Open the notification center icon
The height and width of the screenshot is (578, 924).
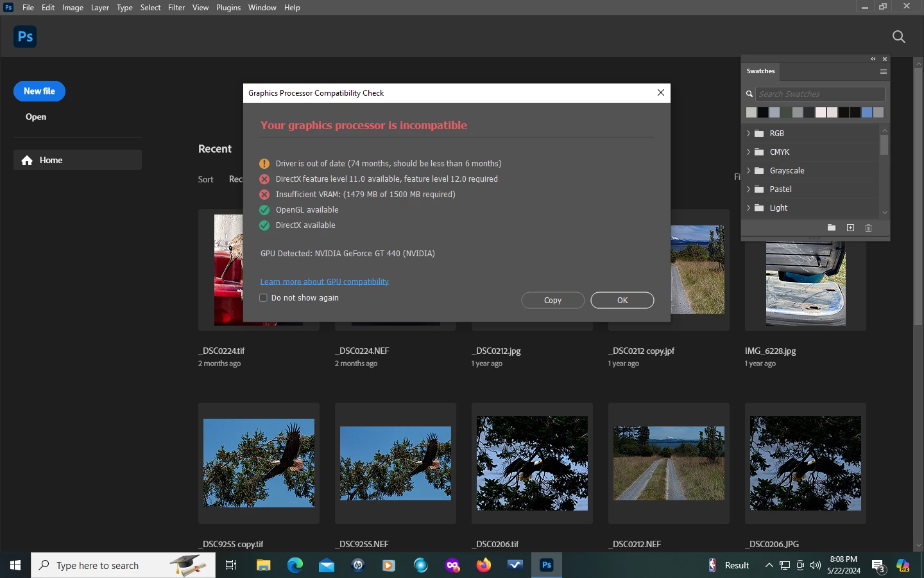pos(878,566)
